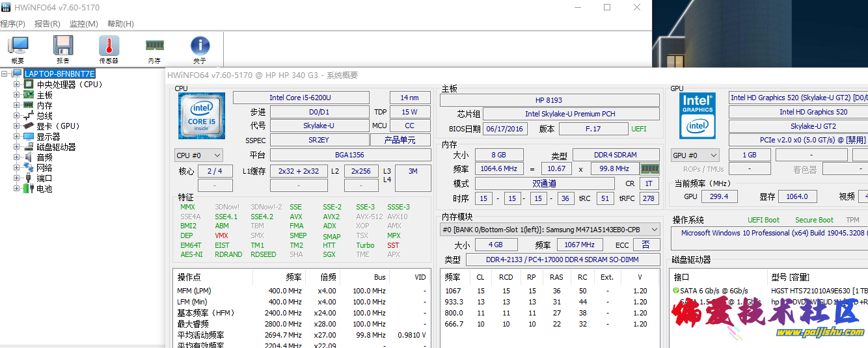Open the 帮助(H) menu

(120, 24)
